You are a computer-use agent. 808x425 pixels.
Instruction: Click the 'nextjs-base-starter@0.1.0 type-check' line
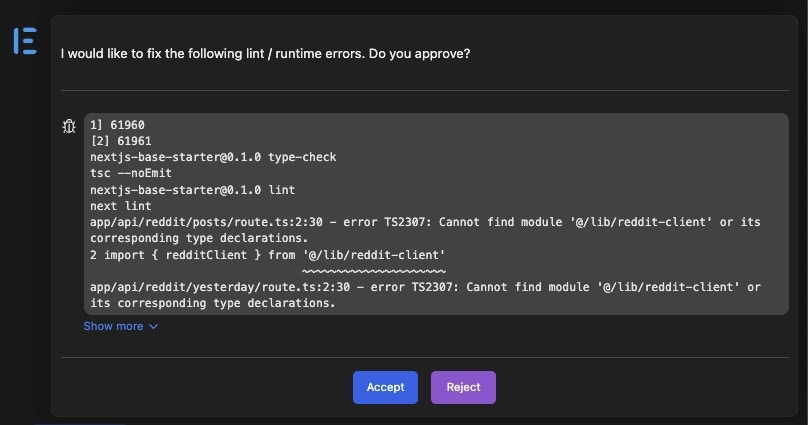[213, 157]
